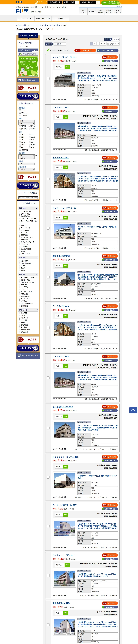Check the 敷金なし option
Image resolution: width=138 pixels, height=644 pixels.
pos(20,129)
